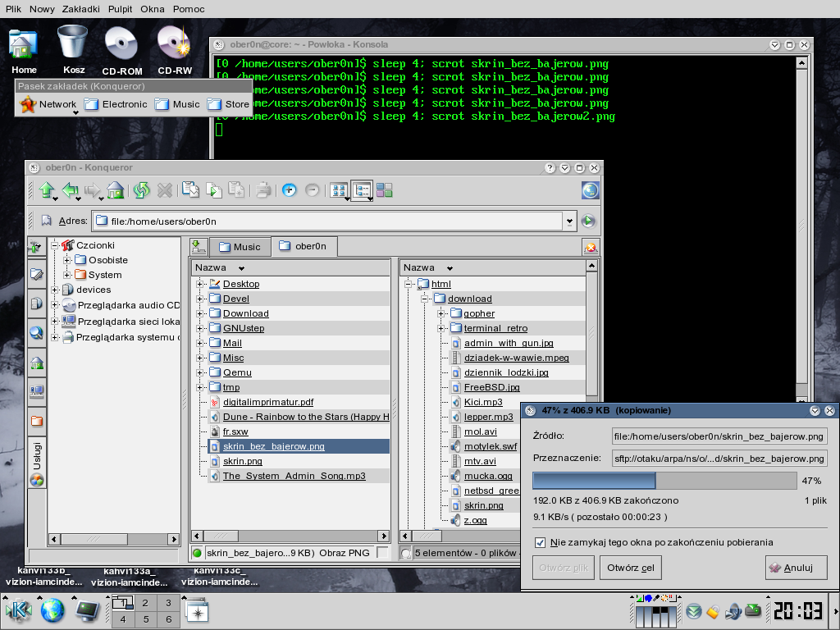Screen dimensions: 840x630
Task: Click the Home toolbar icon in Konqueror
Action: [x=116, y=190]
